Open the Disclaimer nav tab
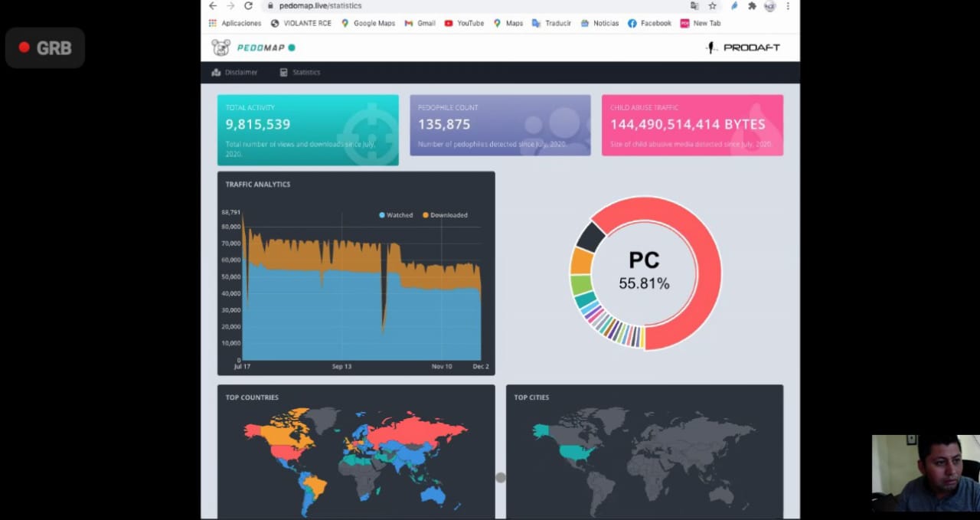980x520 pixels. pos(234,72)
